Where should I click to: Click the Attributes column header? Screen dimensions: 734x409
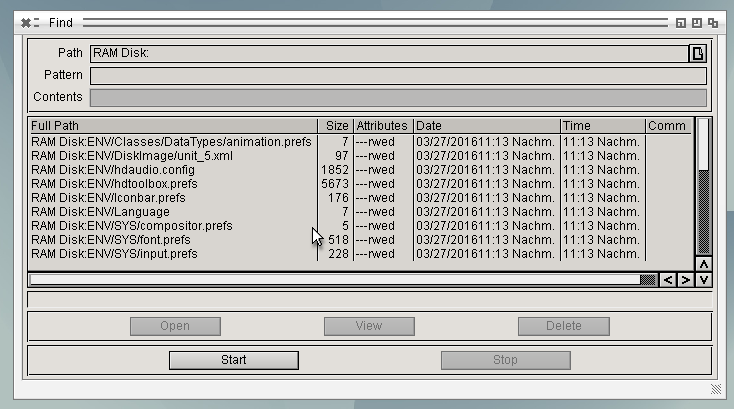click(382, 126)
